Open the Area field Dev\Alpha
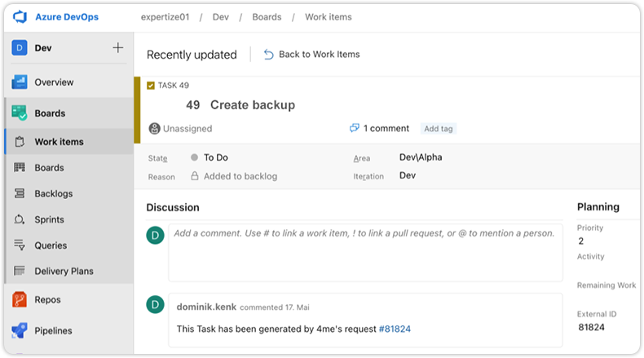 pos(421,157)
